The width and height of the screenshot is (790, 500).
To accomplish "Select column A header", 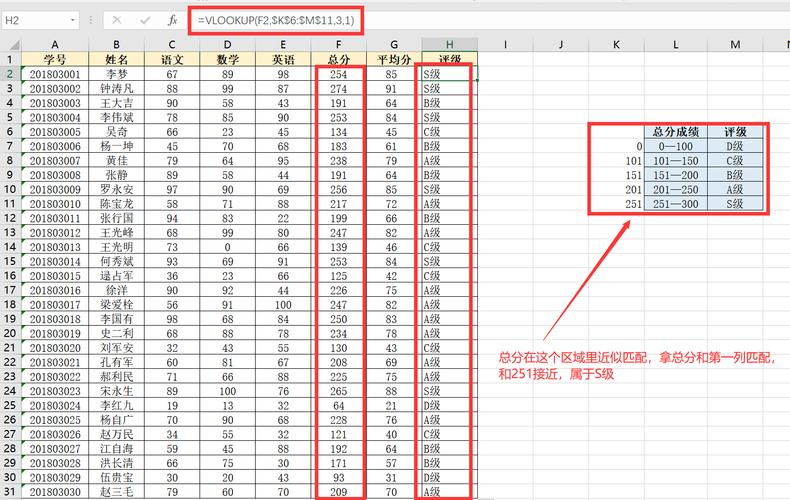I will [55, 44].
